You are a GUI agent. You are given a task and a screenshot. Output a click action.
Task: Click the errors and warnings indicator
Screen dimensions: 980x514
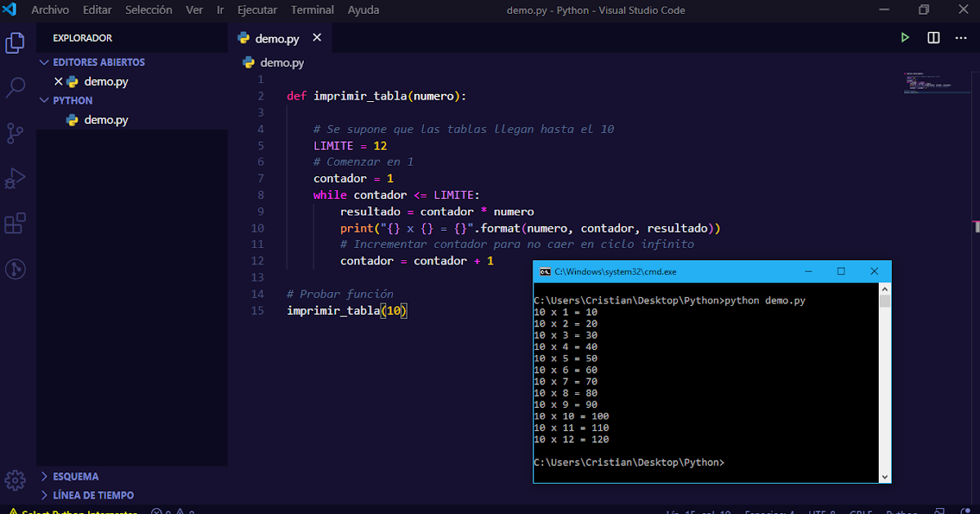173,511
